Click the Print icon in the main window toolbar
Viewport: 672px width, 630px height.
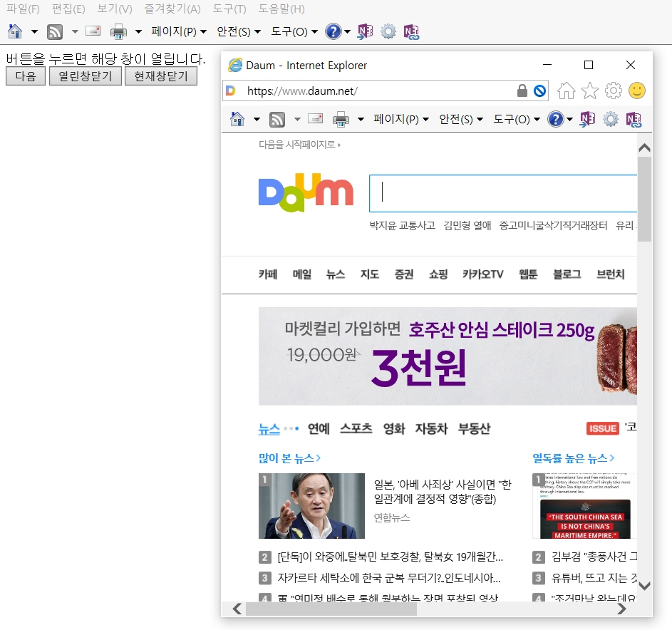point(119,32)
